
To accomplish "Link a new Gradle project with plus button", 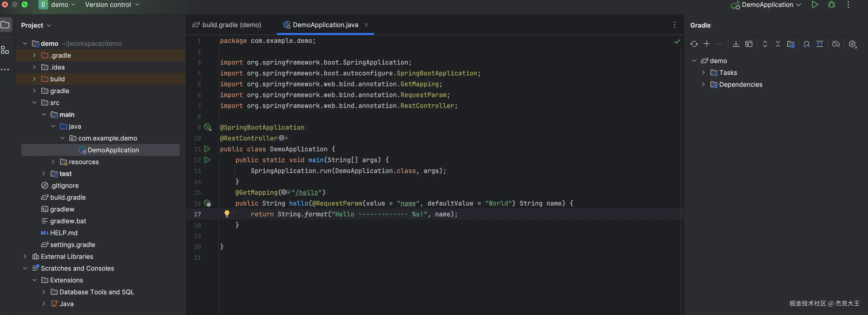I will (707, 44).
